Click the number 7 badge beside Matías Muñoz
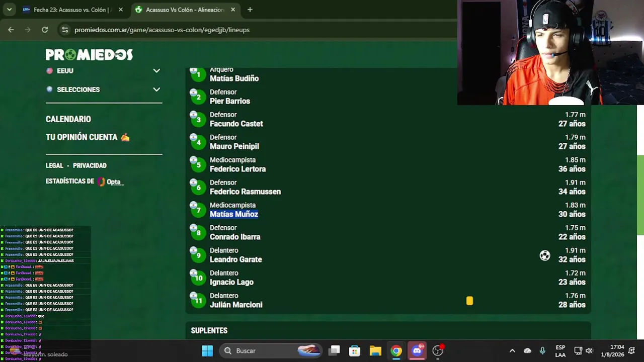Screen dimensions: 644x362 click(x=198, y=210)
